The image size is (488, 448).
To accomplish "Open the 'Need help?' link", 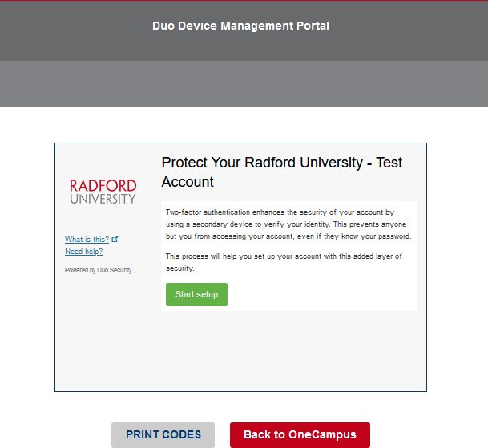I will pos(83,252).
